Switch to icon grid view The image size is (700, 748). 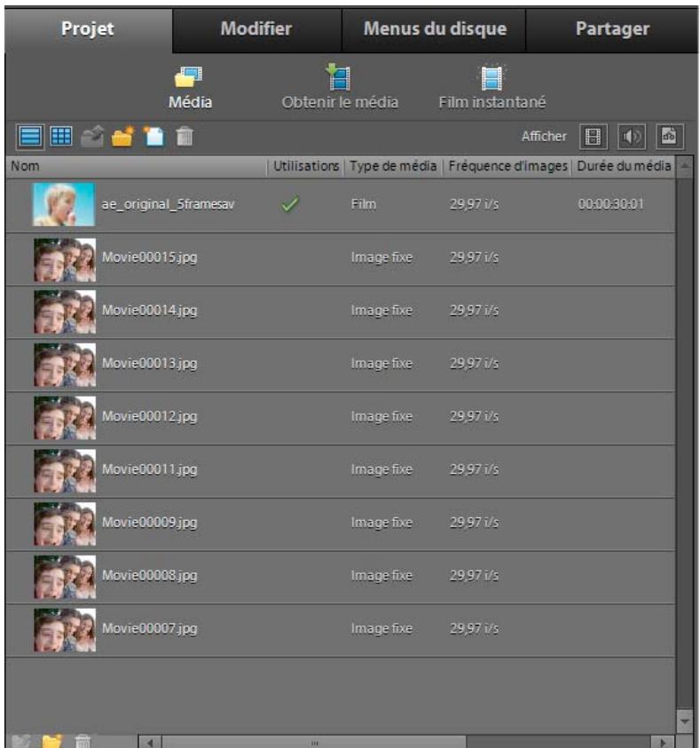[61, 137]
